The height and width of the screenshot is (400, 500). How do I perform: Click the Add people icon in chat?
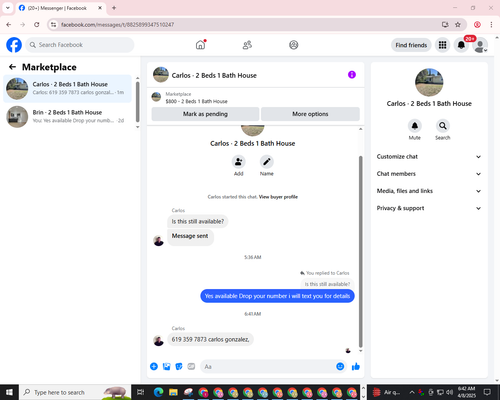239,162
